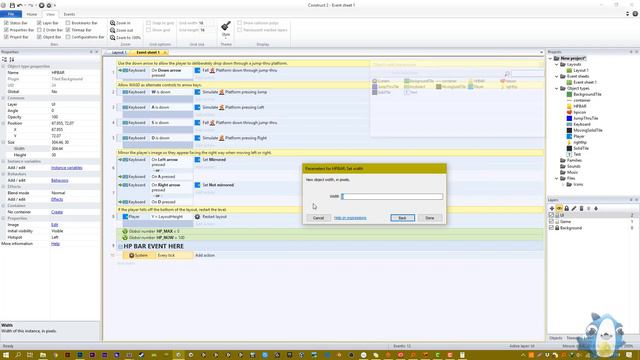
Task: Open the File menu tab
Action: (11, 14)
